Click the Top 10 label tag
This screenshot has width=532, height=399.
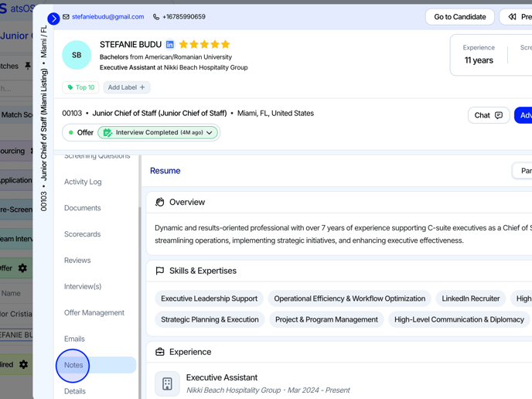(80, 87)
